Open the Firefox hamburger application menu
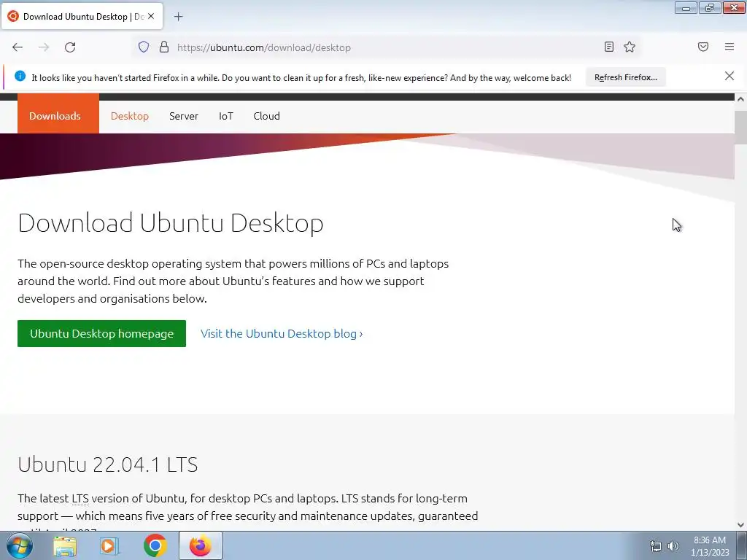747x560 pixels. [x=729, y=47]
